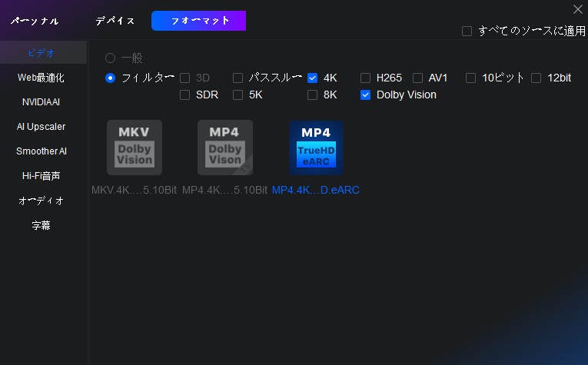588x365 pixels.
Task: Click the MP4.4K…D.eARC label
Action: click(x=316, y=190)
